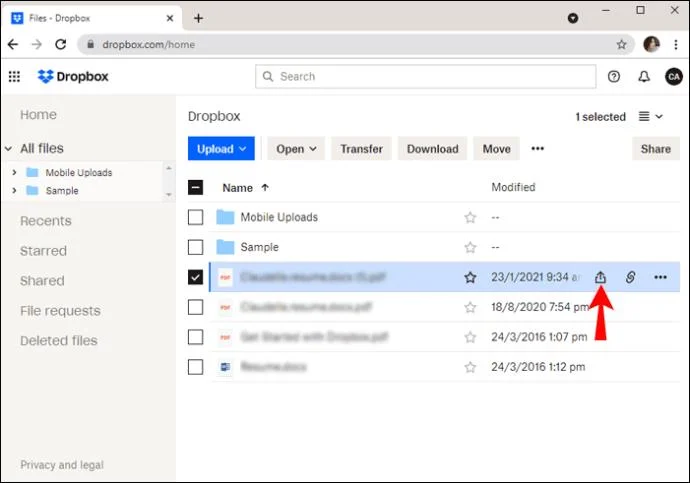The width and height of the screenshot is (690, 483).
Task: Click the Modified column header
Action: tap(513, 187)
